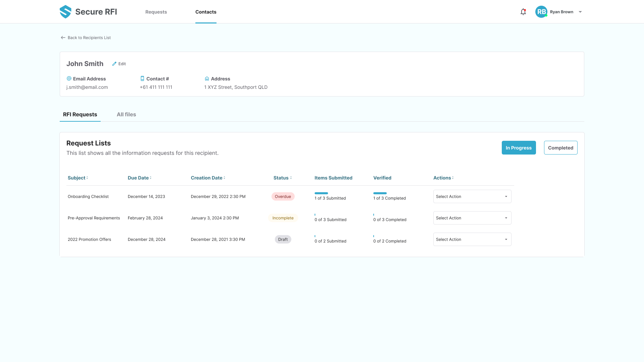The width and height of the screenshot is (644, 362).
Task: Edit John Smith's details
Action: (119, 64)
